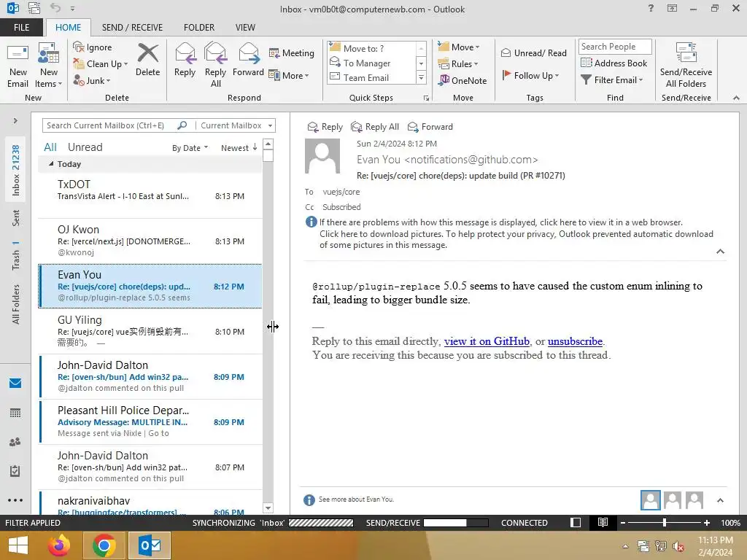Open the Pleasant Hill Police Department email
The width and height of the screenshot is (747, 560).
pyautogui.click(x=150, y=422)
